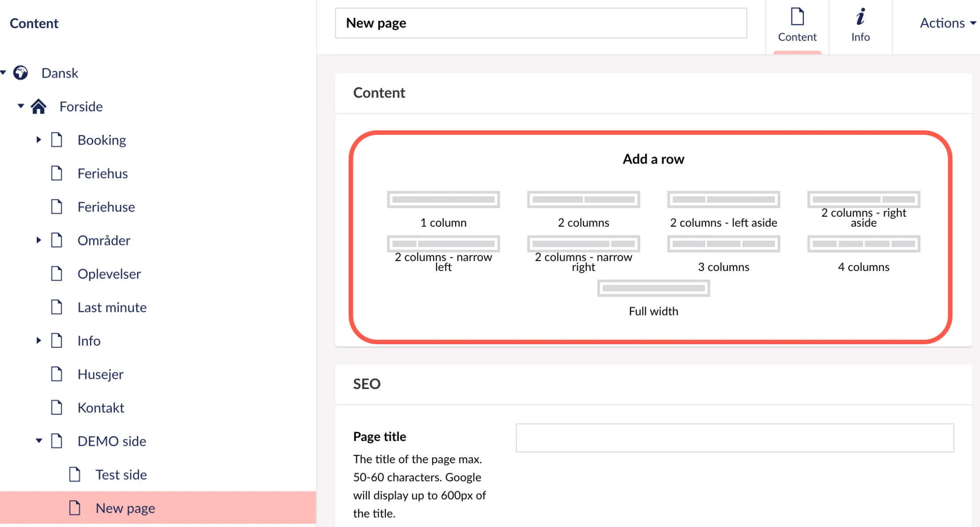Choose the 2 columns narrow left layout icon
The image size is (980, 527).
click(443, 244)
